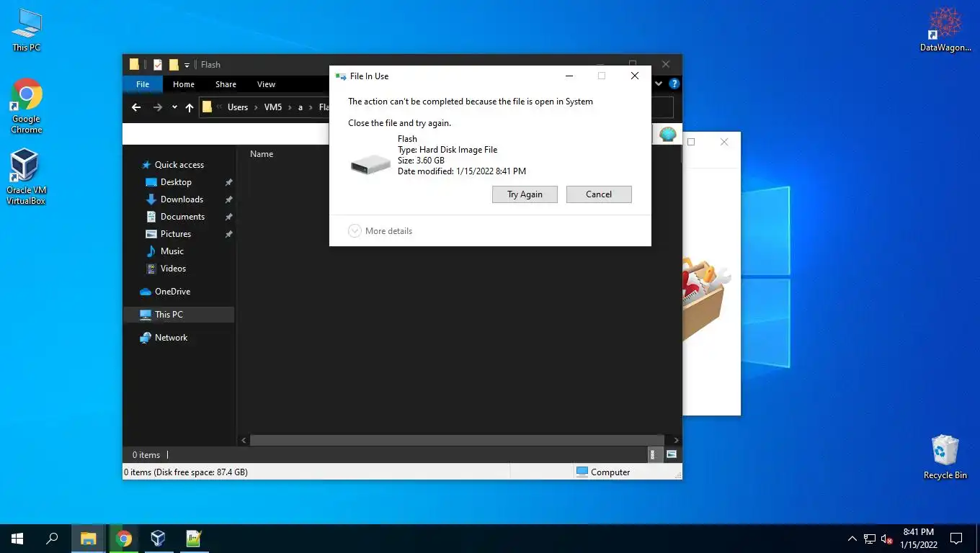This screenshot has width=980, height=553.
Task: Click the Downloads pin icon
Action: [228, 199]
